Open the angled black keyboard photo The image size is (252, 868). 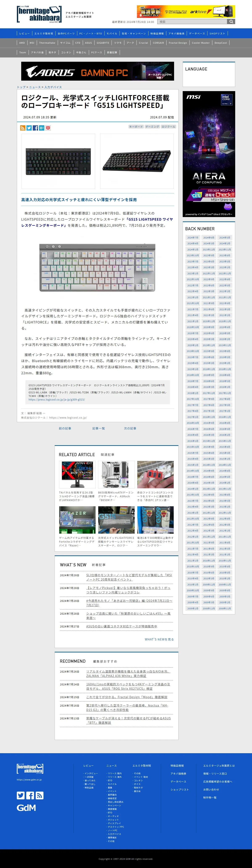pyautogui.click(x=137, y=161)
